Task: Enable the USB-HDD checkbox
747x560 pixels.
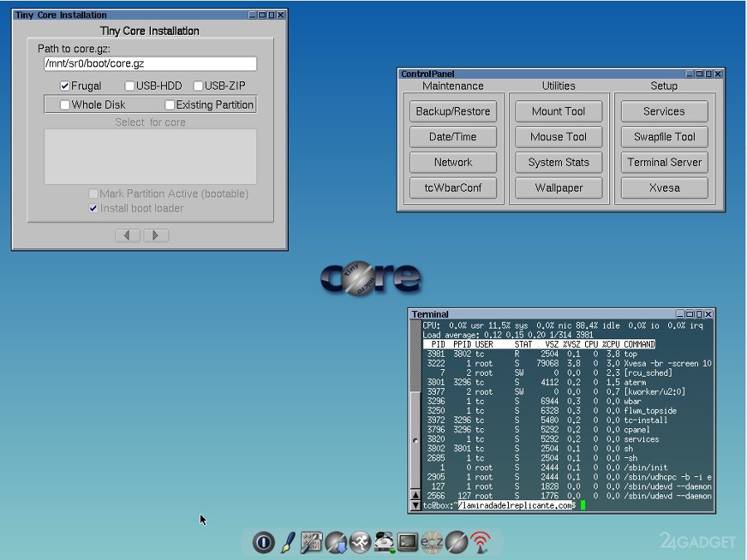Action: (x=129, y=85)
